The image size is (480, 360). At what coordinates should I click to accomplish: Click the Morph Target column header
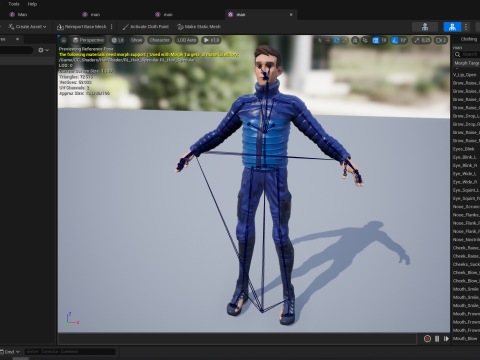466,63
